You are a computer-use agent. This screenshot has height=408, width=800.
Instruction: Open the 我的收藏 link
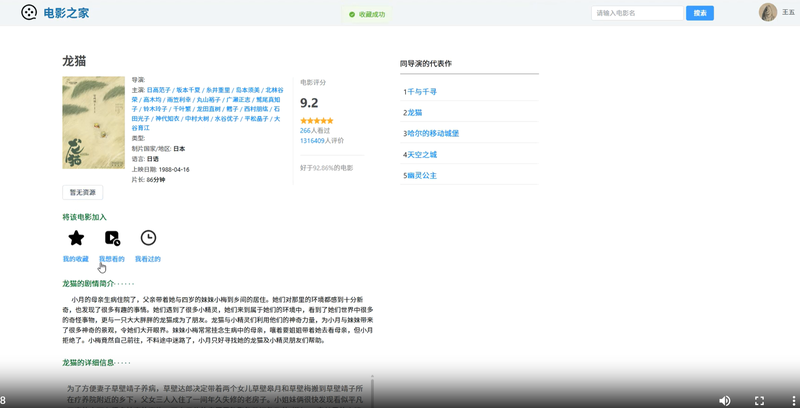pyautogui.click(x=76, y=259)
